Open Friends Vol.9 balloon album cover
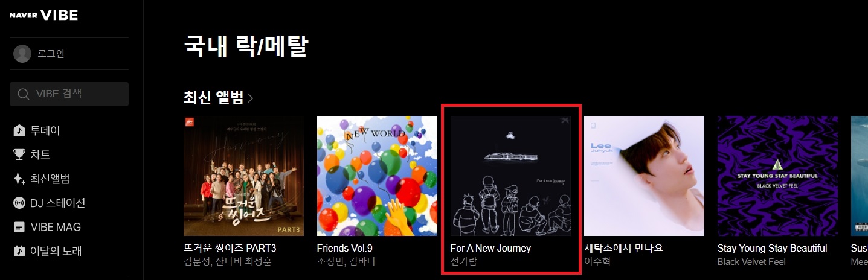The image size is (868, 280). point(377,176)
